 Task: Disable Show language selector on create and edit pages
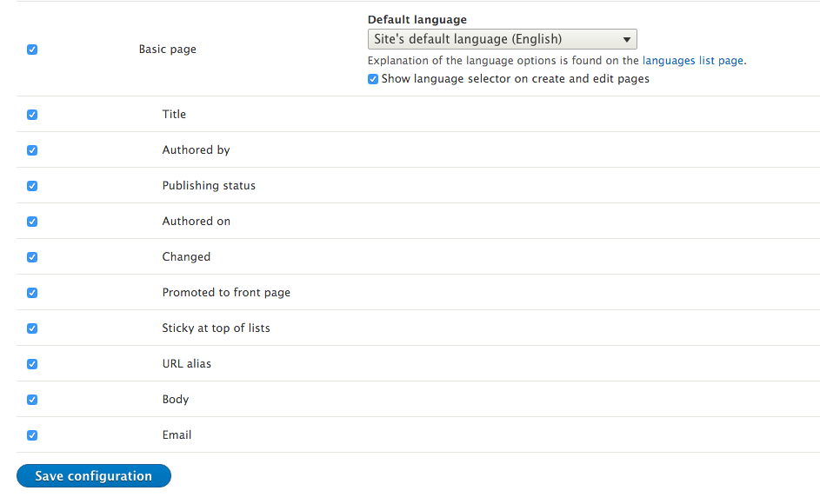[x=373, y=79]
